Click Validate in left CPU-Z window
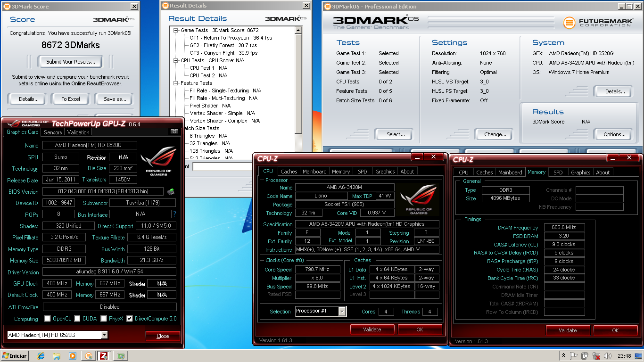Viewport: 644px width, 362px height. point(372,329)
